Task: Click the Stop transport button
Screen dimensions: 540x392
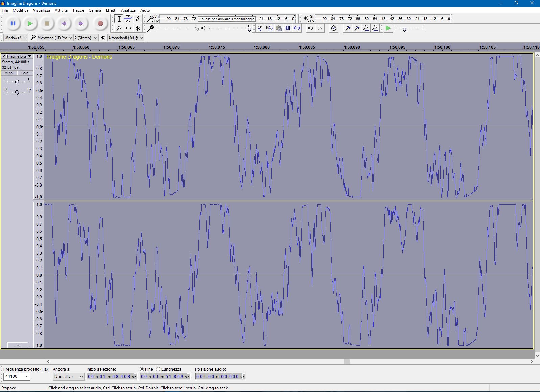Action: (x=47, y=23)
